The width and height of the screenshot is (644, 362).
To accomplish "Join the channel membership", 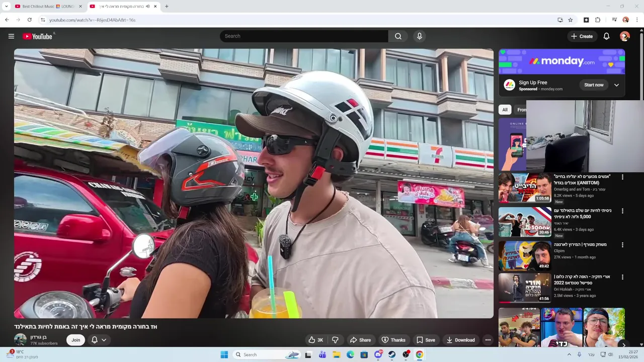I will [75, 340].
